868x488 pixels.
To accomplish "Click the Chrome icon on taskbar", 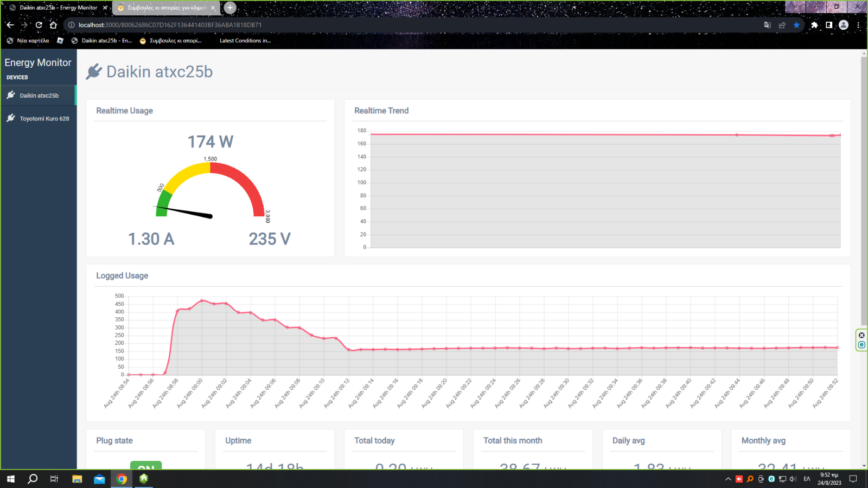I will click(x=122, y=479).
